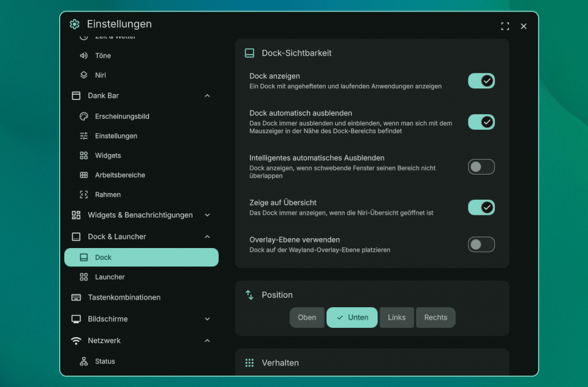Click the Einstellungen gear icon in the title bar
The height and width of the screenshot is (387, 588).
coord(75,24)
